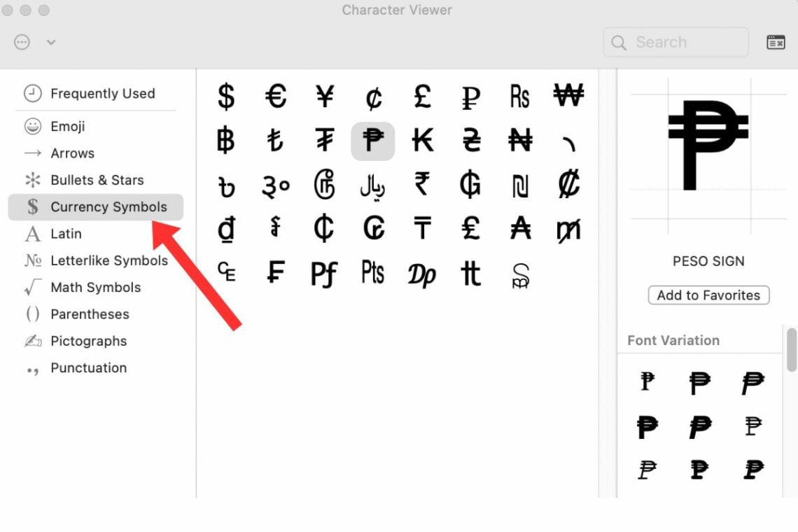The width and height of the screenshot is (798, 532).
Task: Select the Turkish lira sign
Action: point(275,141)
